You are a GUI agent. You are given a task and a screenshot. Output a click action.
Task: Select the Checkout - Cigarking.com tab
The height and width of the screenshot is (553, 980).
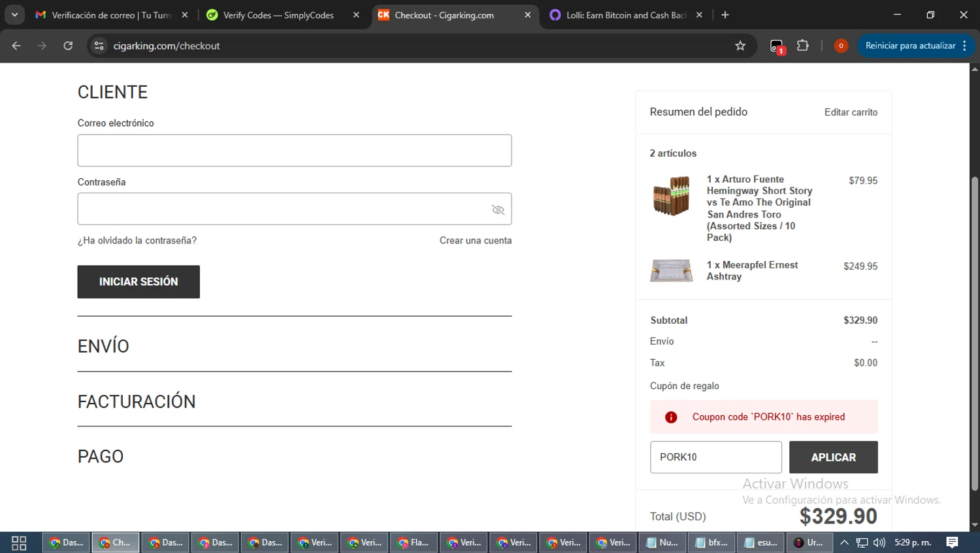coord(454,15)
